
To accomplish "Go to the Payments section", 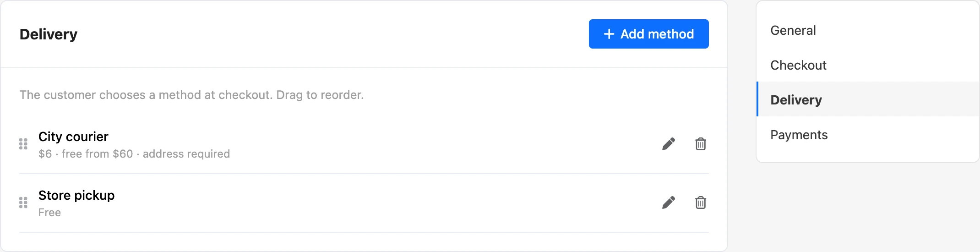I will (x=799, y=135).
